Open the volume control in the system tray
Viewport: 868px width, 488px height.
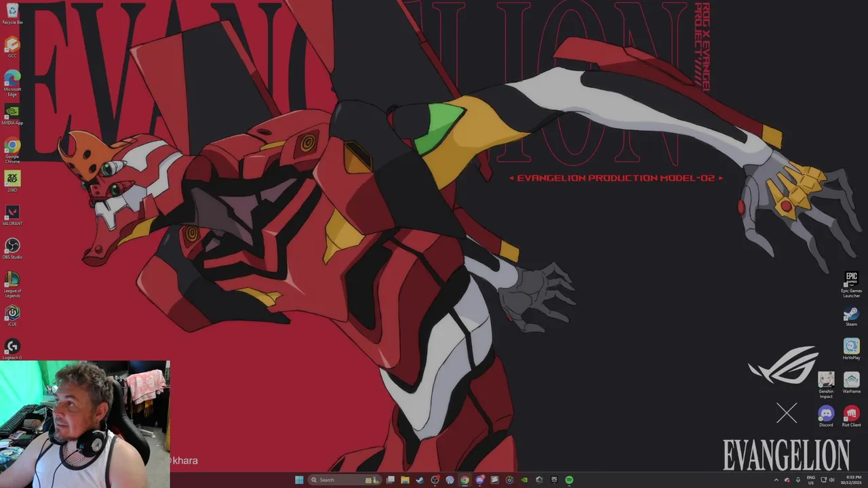(x=832, y=480)
